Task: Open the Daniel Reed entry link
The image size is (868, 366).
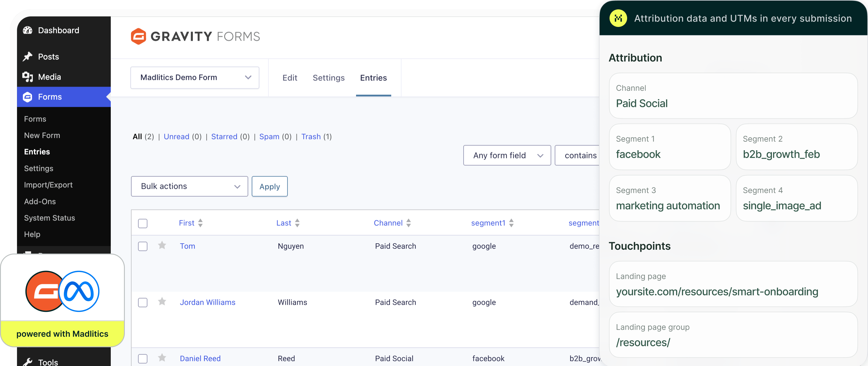Action: click(x=200, y=359)
